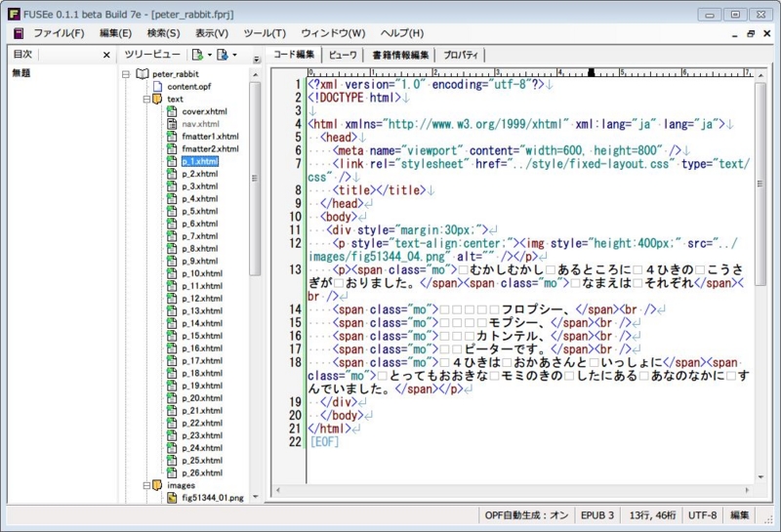Select fmatter2.xhtml file
781x532 pixels.
click(x=210, y=149)
